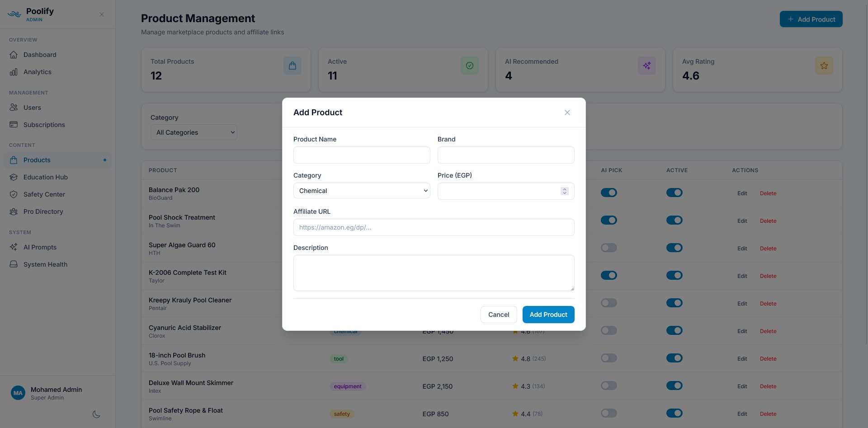Open Education Hub from the sidebar
The image size is (868, 428).
pos(45,177)
